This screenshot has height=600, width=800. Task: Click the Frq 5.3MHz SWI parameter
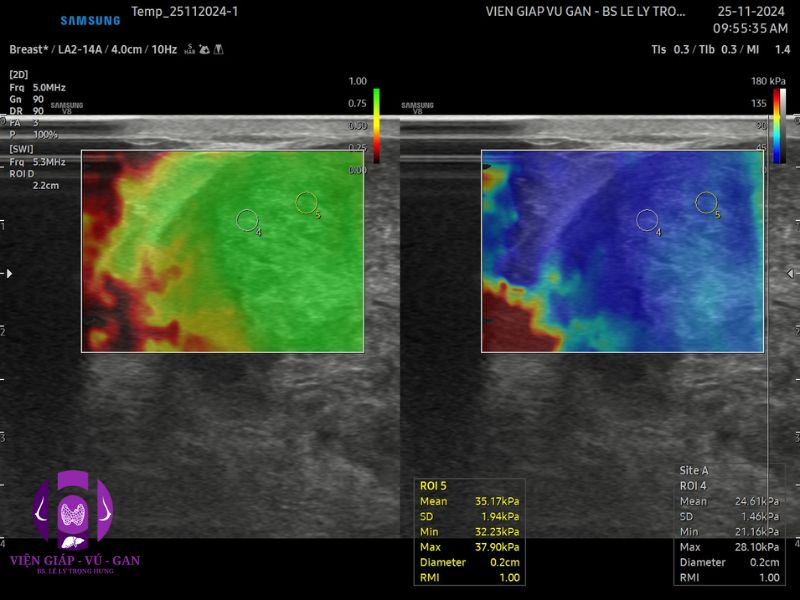(x=37, y=162)
